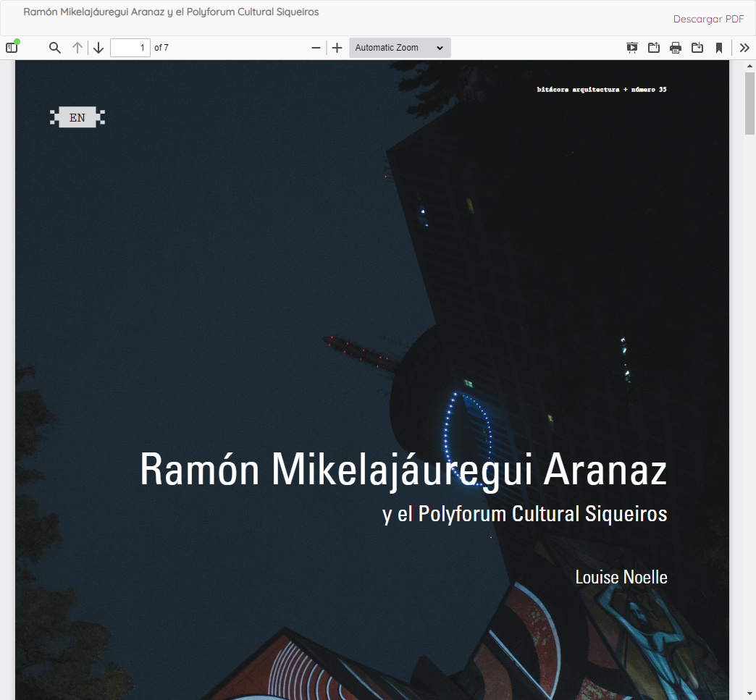This screenshot has width=756, height=700.
Task: Open the Automatic Zoom dropdown
Action: pyautogui.click(x=400, y=48)
